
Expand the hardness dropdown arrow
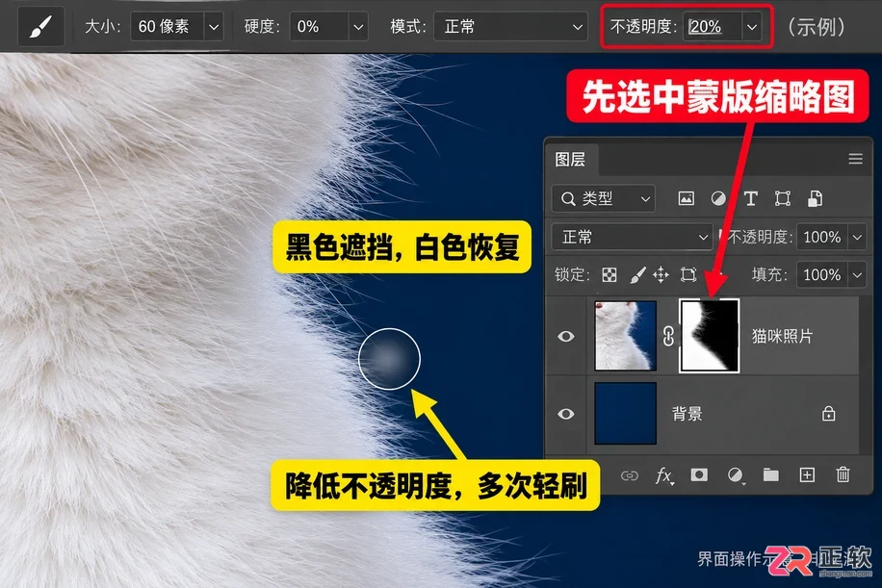(358, 26)
